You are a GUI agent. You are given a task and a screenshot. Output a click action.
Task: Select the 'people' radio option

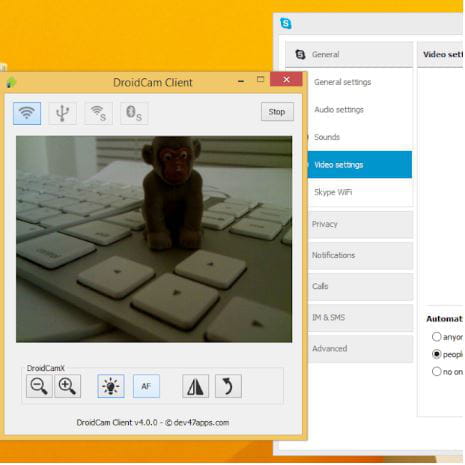(x=436, y=354)
